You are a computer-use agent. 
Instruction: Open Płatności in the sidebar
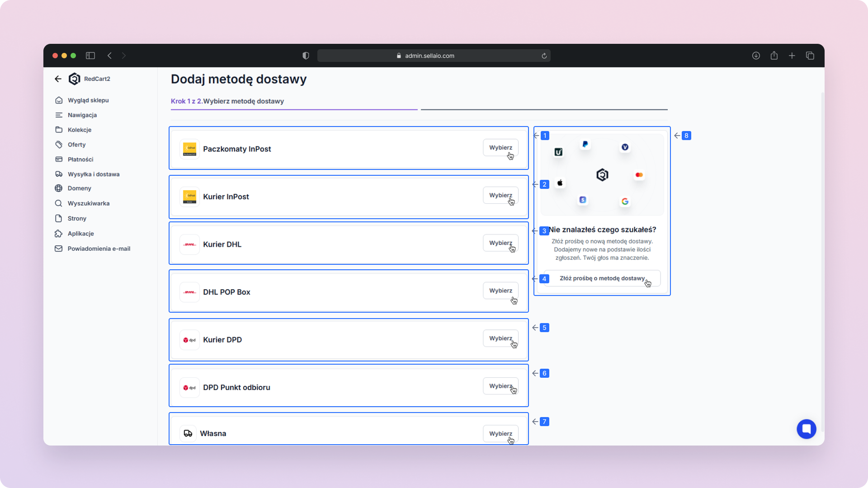(80, 160)
